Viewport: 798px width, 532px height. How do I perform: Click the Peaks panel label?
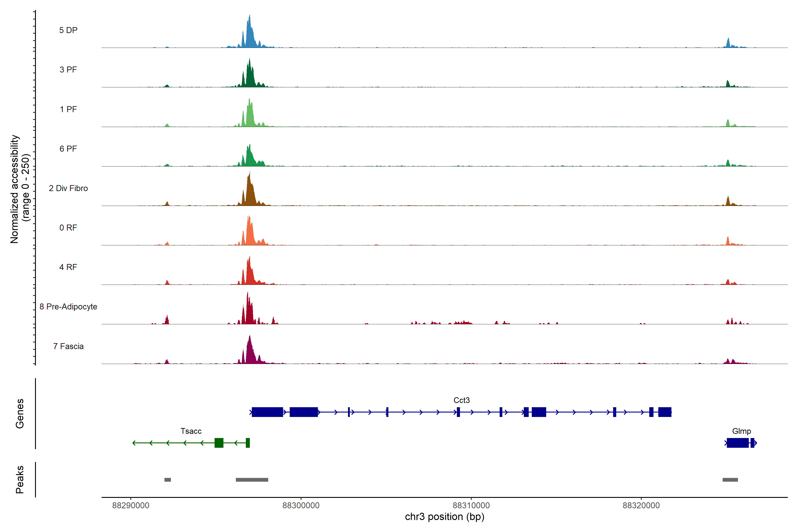[20, 479]
